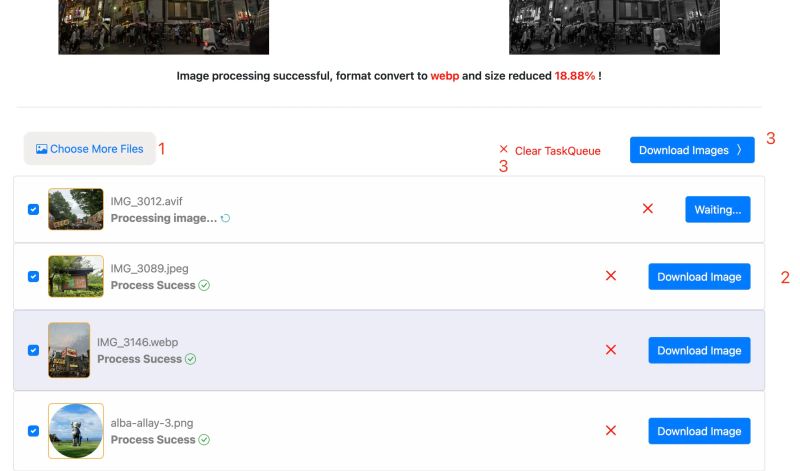Remove IMG_3012.avif with red X
This screenshot has width=800, height=471.
coord(648,209)
